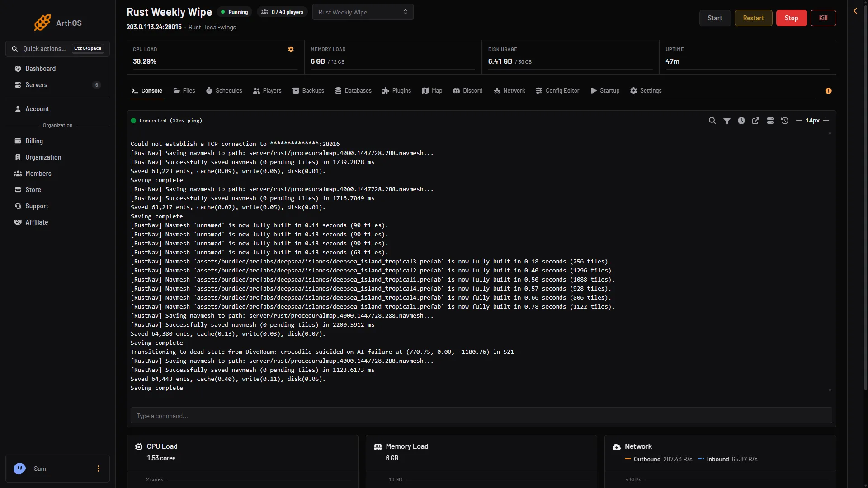Switch to the Config Editor tab
This screenshot has height=488, width=868.
tap(557, 91)
